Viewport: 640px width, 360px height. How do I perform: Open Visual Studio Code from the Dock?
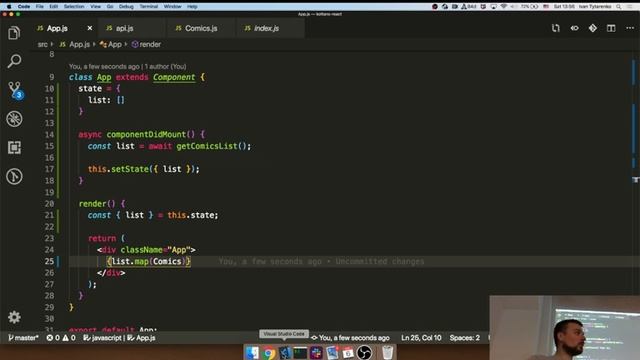click(x=284, y=352)
